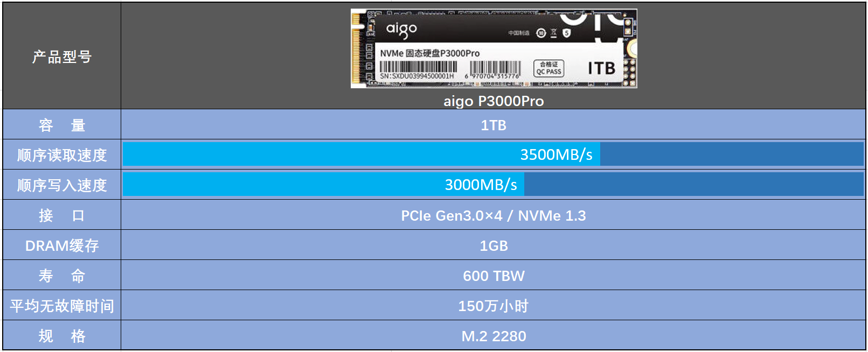Click the aigo SSD product image
This screenshot has height=352, width=868.
pos(494,48)
